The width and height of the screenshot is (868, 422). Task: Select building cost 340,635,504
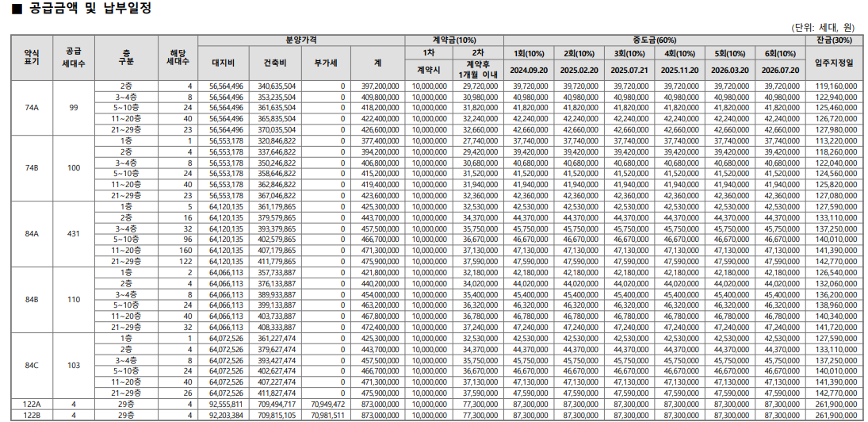[276, 86]
